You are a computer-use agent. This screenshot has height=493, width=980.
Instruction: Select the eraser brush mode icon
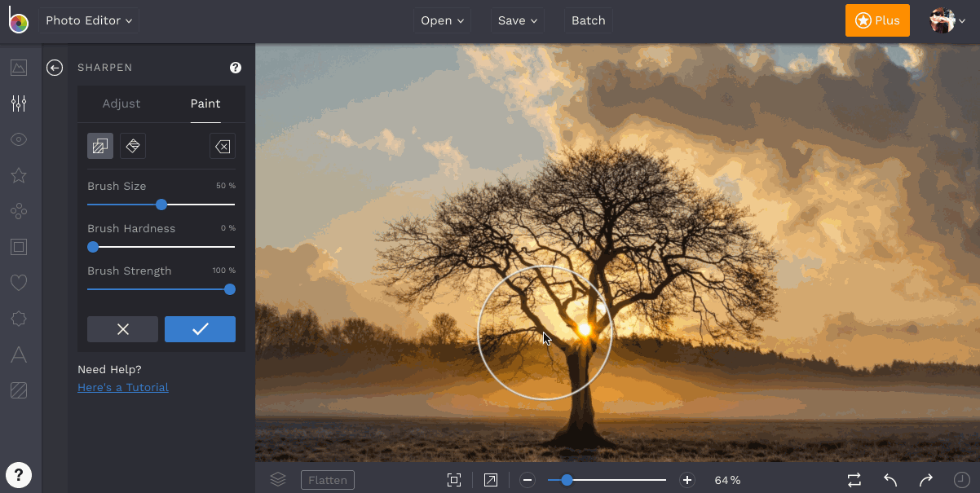coord(133,146)
